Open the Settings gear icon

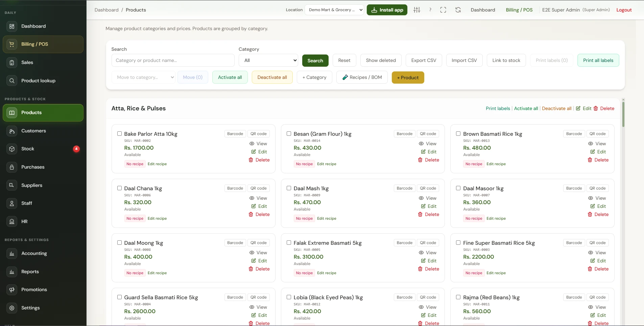click(12, 308)
